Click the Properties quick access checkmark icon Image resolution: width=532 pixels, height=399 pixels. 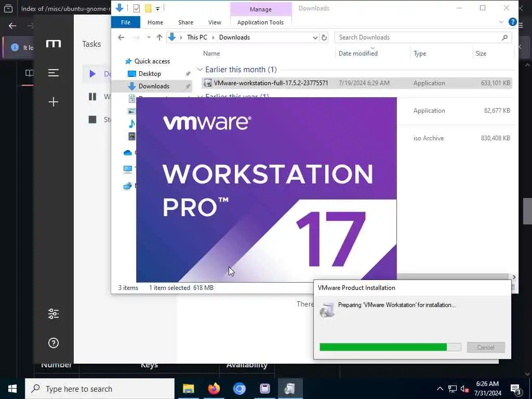tap(137, 8)
